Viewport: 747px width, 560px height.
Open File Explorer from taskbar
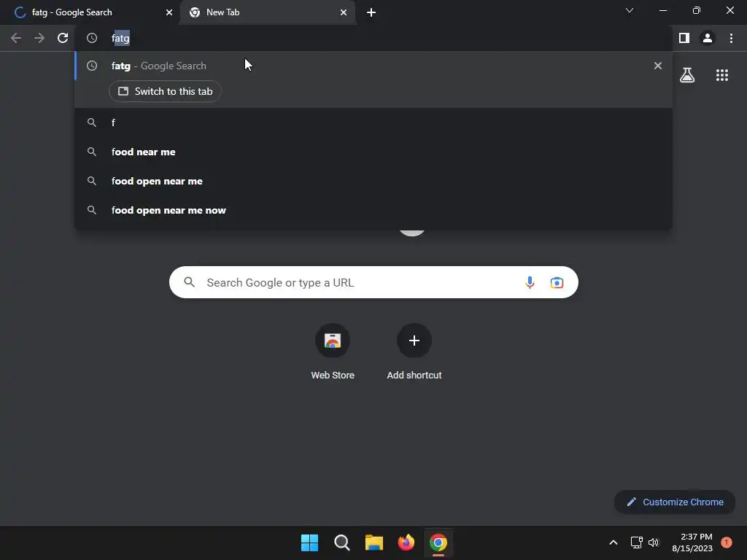click(374, 542)
